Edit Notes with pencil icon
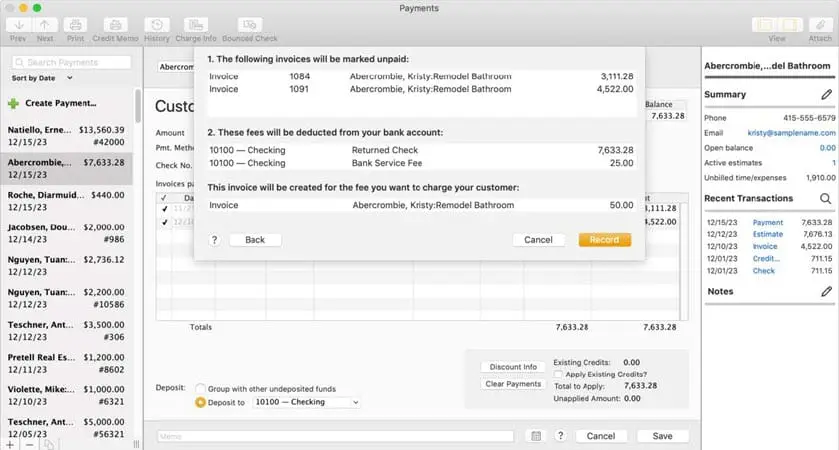 827,292
